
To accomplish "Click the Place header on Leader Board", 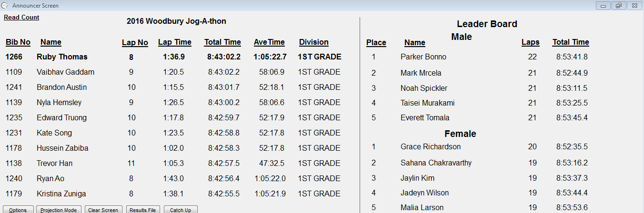I will (x=376, y=43).
